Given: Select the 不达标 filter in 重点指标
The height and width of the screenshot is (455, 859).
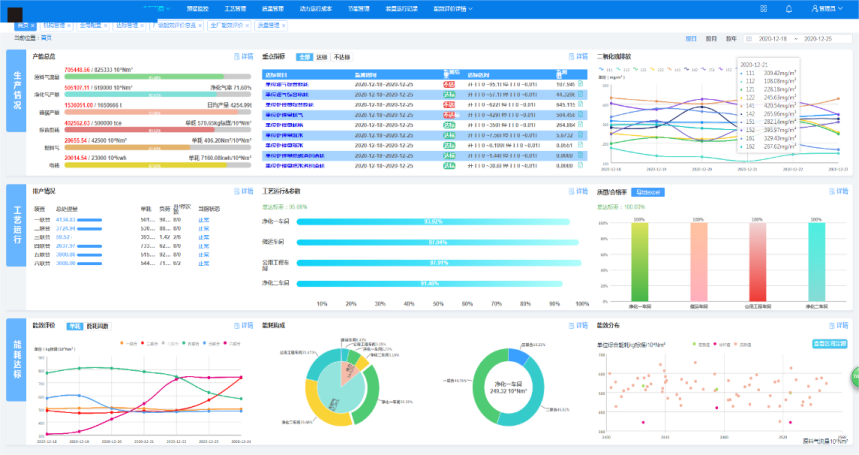Looking at the screenshot, I should coord(342,57).
